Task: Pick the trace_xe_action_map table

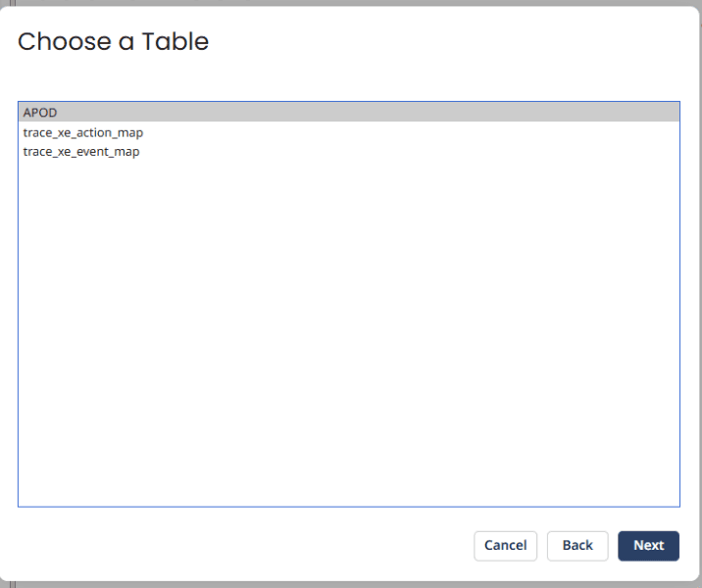Action: pyautogui.click(x=83, y=132)
